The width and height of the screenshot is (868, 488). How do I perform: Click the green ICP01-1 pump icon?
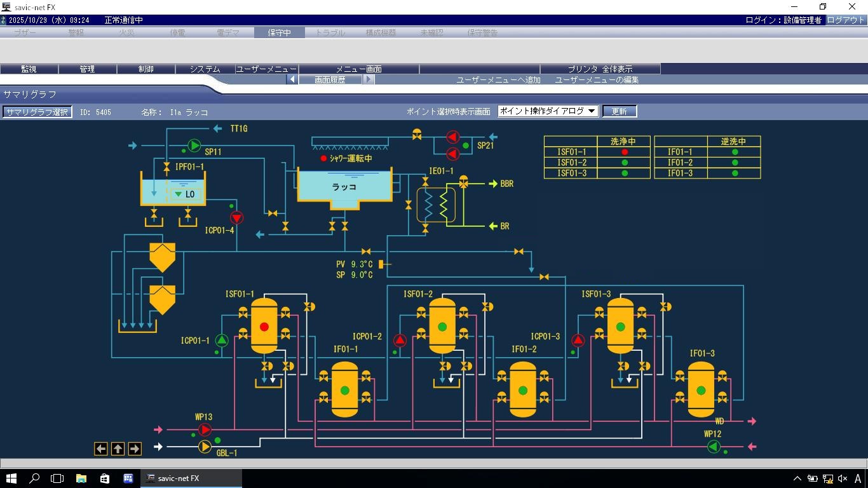pyautogui.click(x=221, y=340)
